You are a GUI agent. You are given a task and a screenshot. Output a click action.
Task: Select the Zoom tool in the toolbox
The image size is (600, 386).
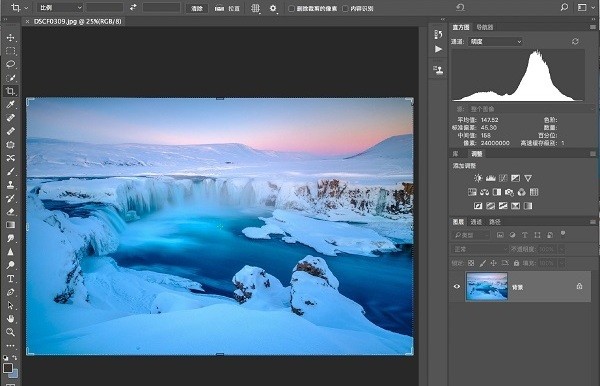pos(10,332)
